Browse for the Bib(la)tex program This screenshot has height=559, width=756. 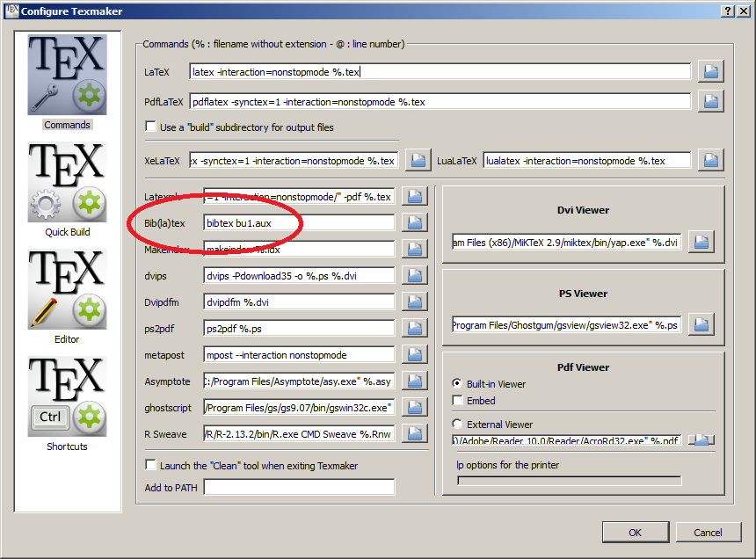[x=413, y=222]
